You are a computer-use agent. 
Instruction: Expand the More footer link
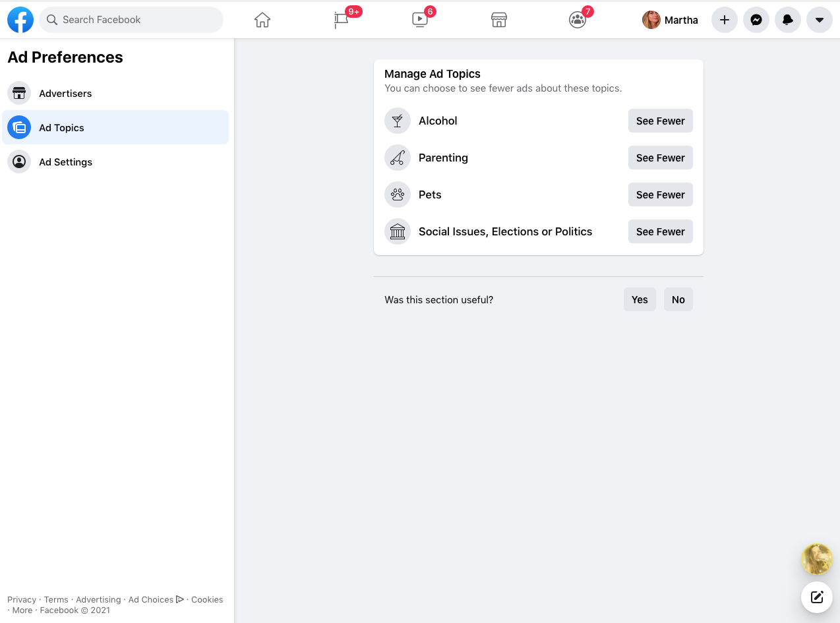click(22, 610)
